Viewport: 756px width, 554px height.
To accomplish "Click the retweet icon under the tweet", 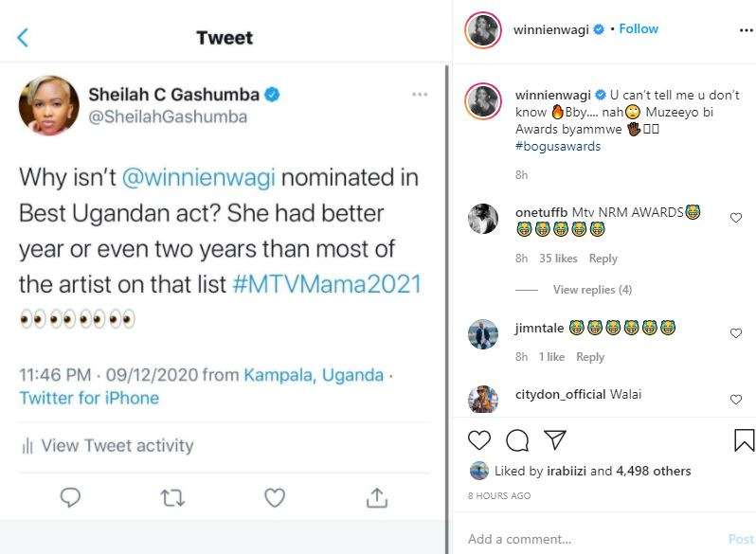I will [172, 497].
